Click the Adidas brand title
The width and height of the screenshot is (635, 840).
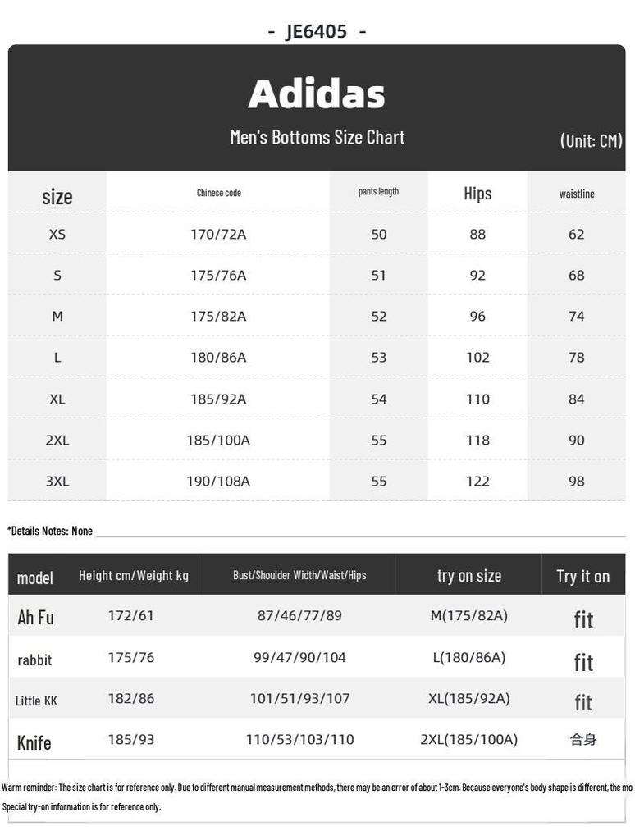317,94
